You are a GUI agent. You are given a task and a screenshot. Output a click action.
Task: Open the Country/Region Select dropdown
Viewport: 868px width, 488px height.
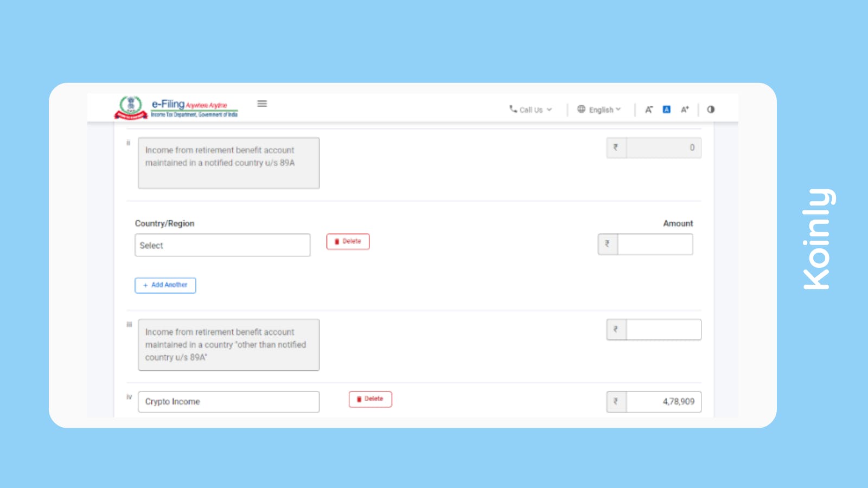coord(222,245)
